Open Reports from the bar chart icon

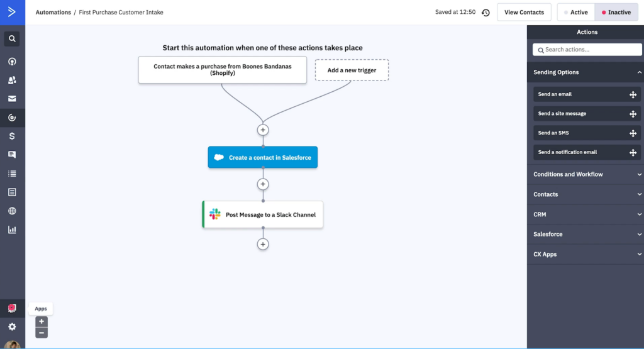12,230
